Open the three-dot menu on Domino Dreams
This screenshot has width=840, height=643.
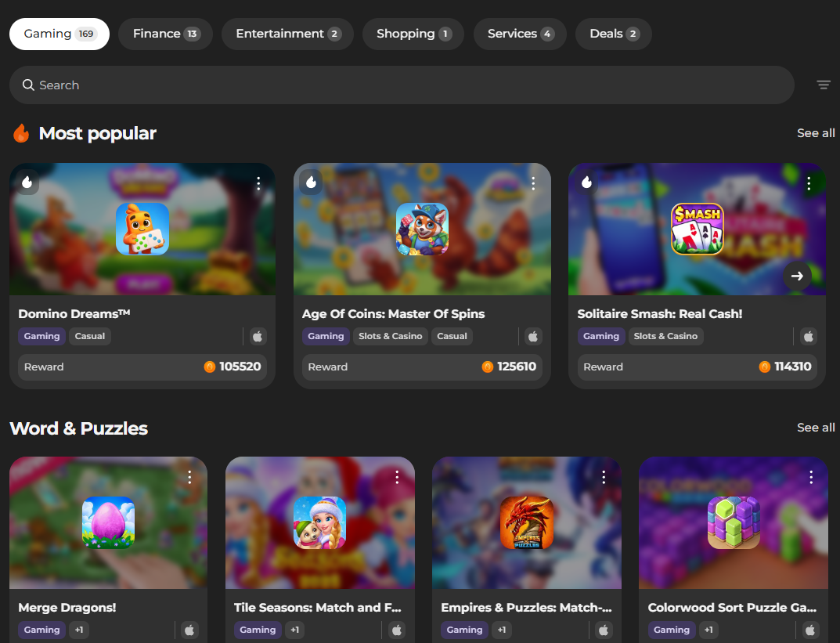coord(258,184)
